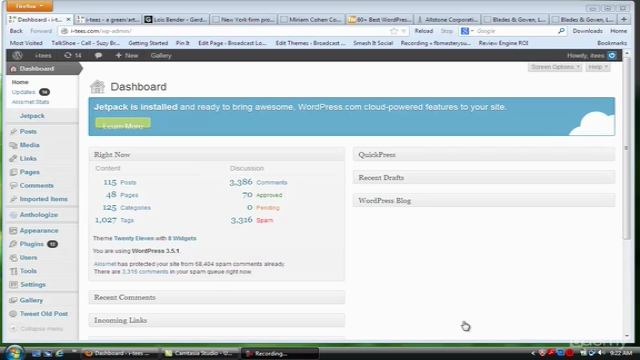Close the Dashboard browser tab

(x=69, y=19)
